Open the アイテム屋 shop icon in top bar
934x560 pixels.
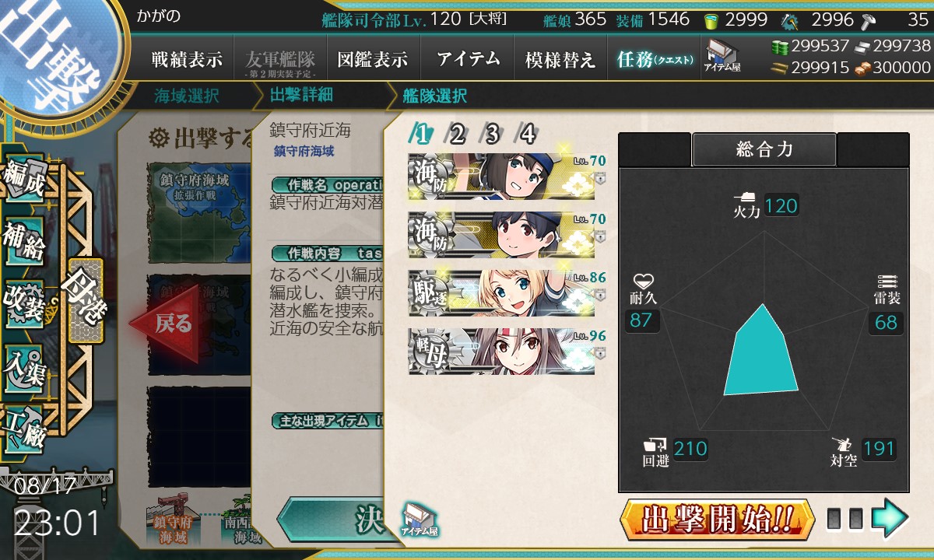723,57
